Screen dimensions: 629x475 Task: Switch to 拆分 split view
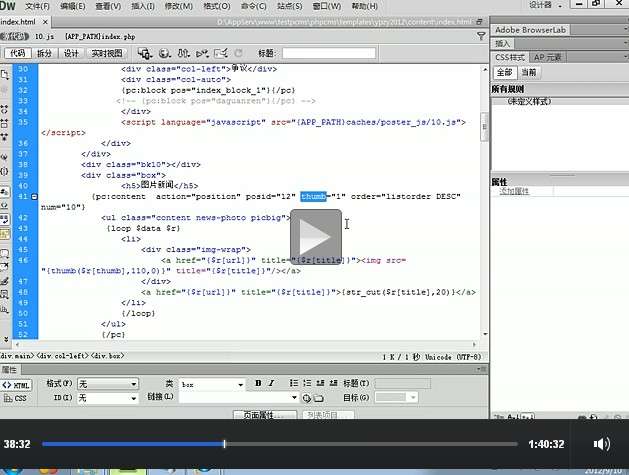click(x=45, y=52)
